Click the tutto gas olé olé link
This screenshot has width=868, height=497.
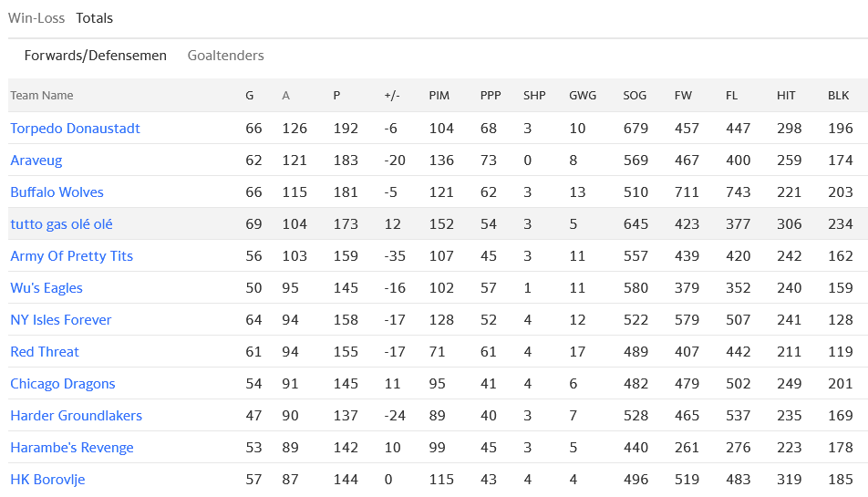pos(61,224)
